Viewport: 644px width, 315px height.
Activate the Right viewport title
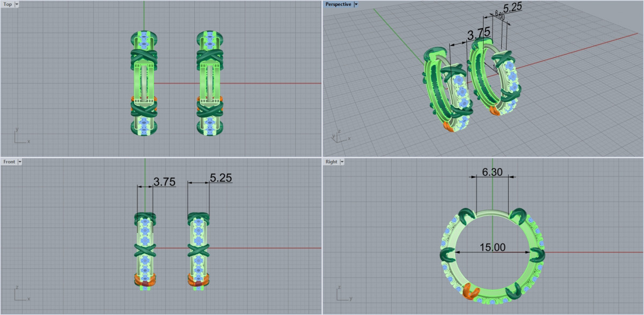[x=331, y=162]
